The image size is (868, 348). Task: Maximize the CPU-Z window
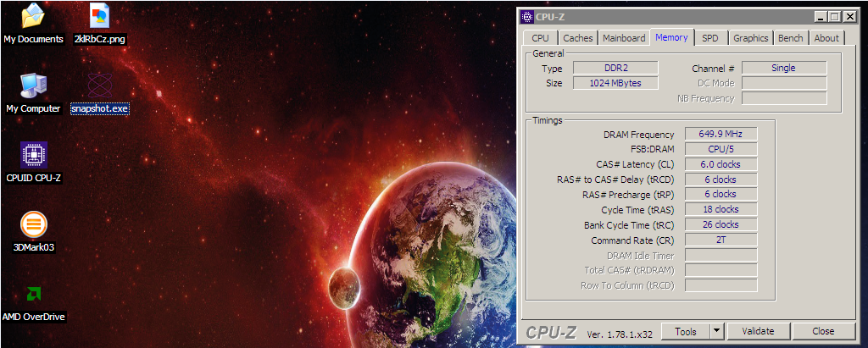point(835,17)
